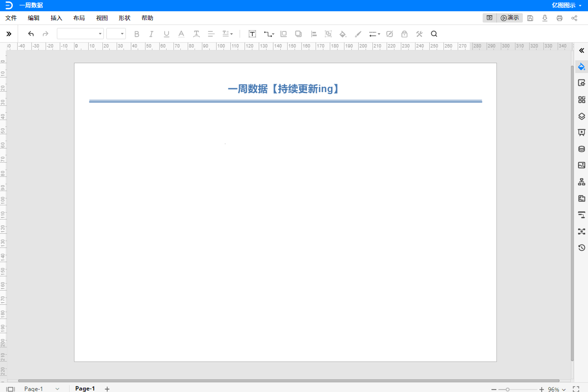The image size is (588, 392).
Task: Open the floor plan panel in right sidebar
Action: click(582, 198)
